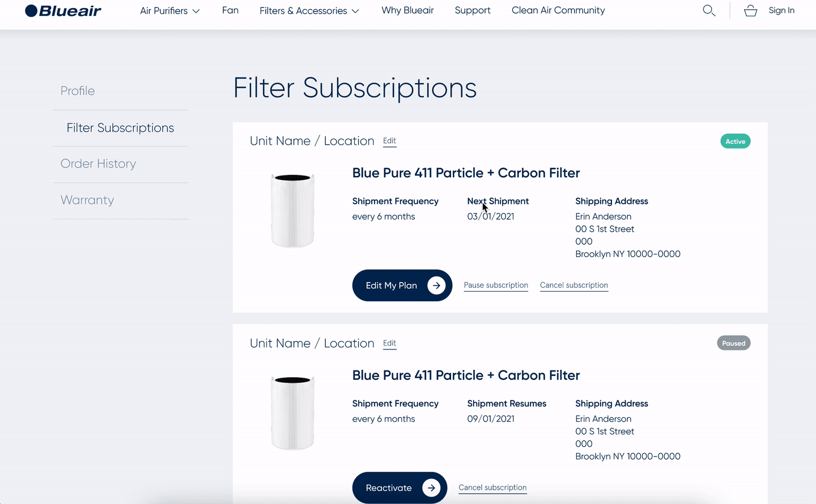
Task: Click Pause subscription link
Action: 496,285
